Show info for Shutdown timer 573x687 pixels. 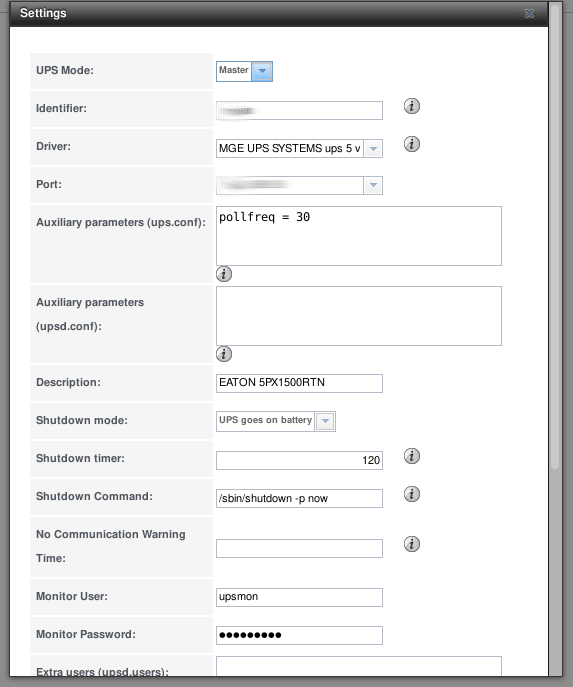click(x=411, y=456)
